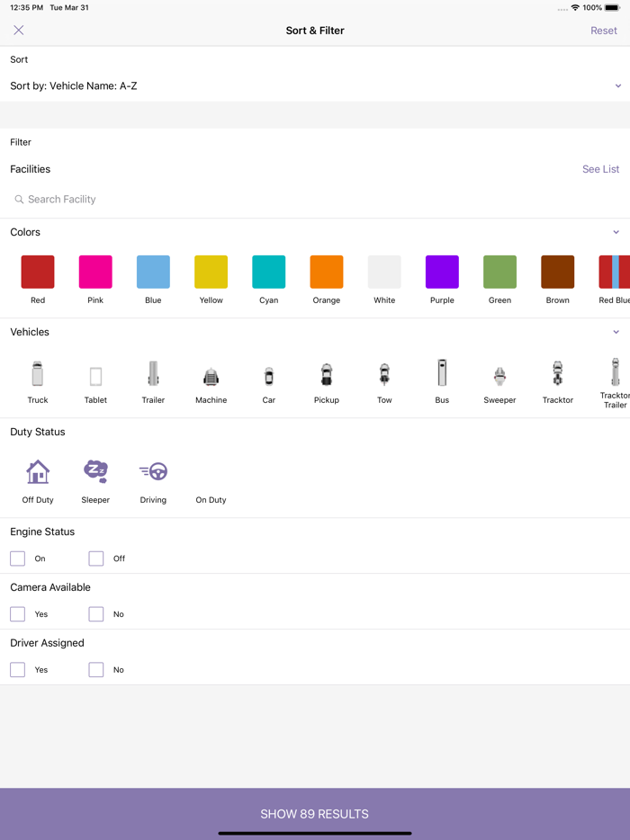Check Engine Status On checkbox

pos(18,559)
